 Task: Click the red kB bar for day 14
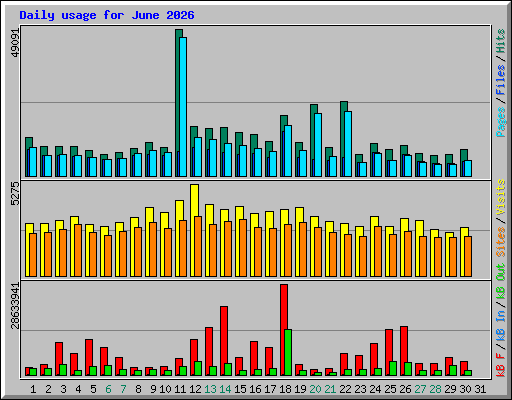pos(224,341)
